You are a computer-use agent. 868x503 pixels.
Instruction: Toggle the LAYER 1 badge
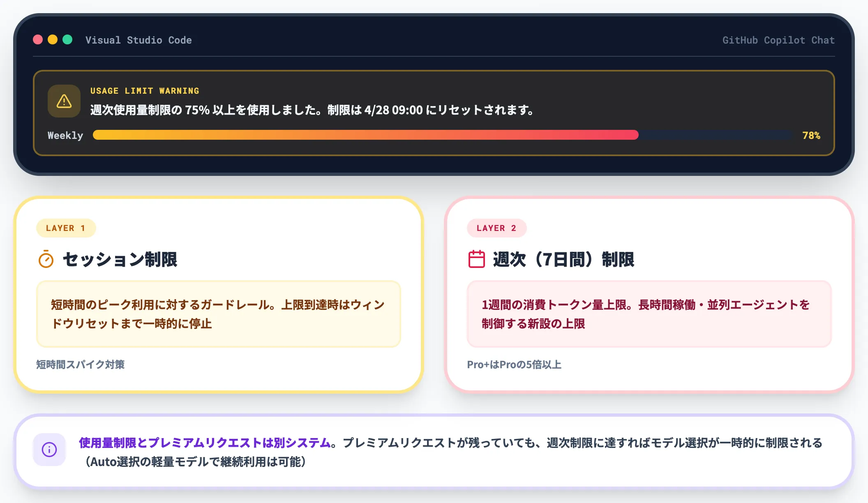pos(66,228)
